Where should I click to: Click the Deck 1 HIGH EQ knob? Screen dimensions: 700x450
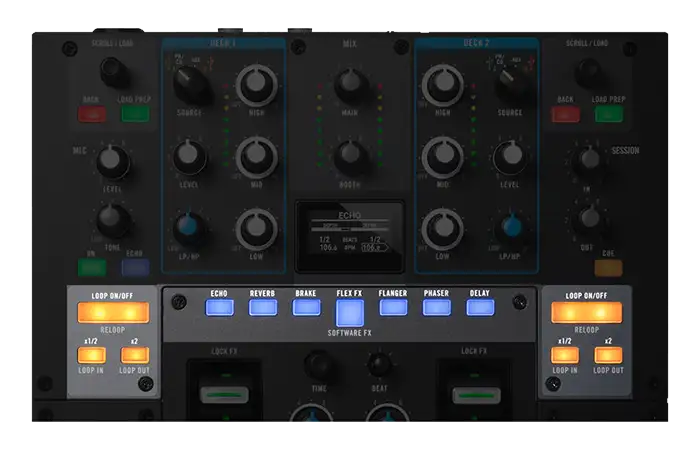pos(256,85)
